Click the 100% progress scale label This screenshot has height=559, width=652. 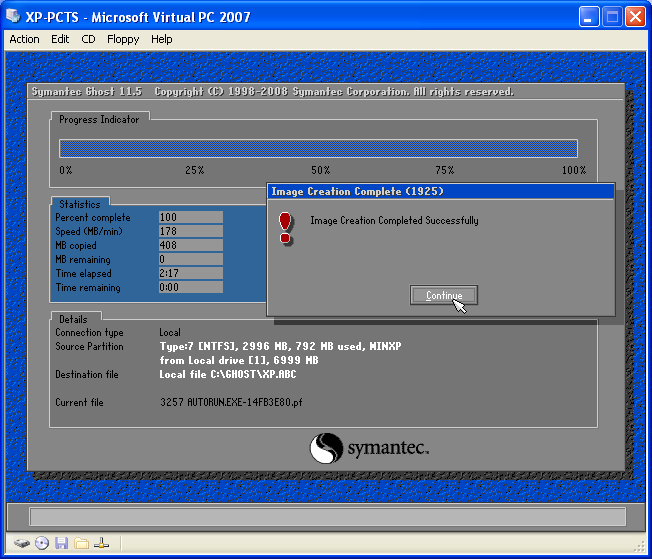574,170
